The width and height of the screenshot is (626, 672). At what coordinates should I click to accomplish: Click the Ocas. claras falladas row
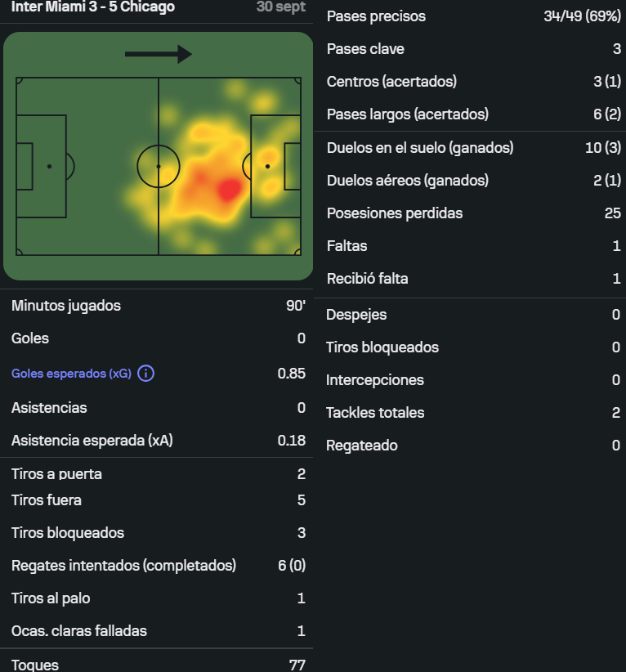(158, 631)
